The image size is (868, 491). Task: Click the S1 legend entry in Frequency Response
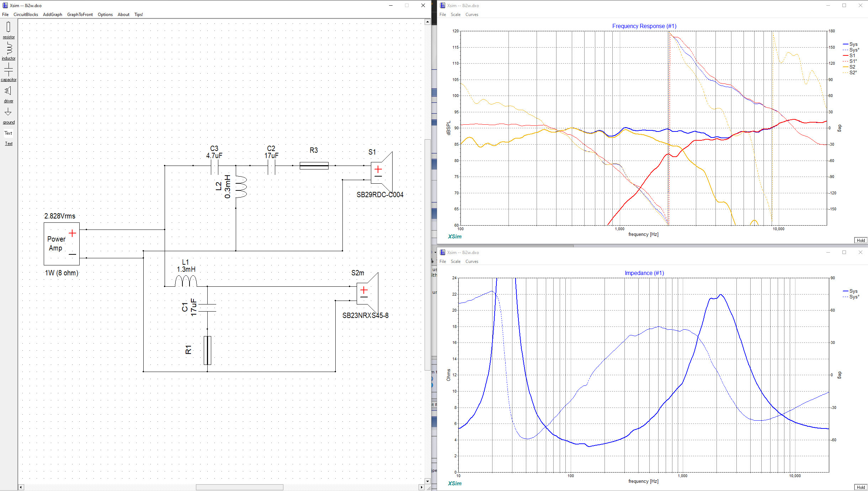[x=849, y=55]
